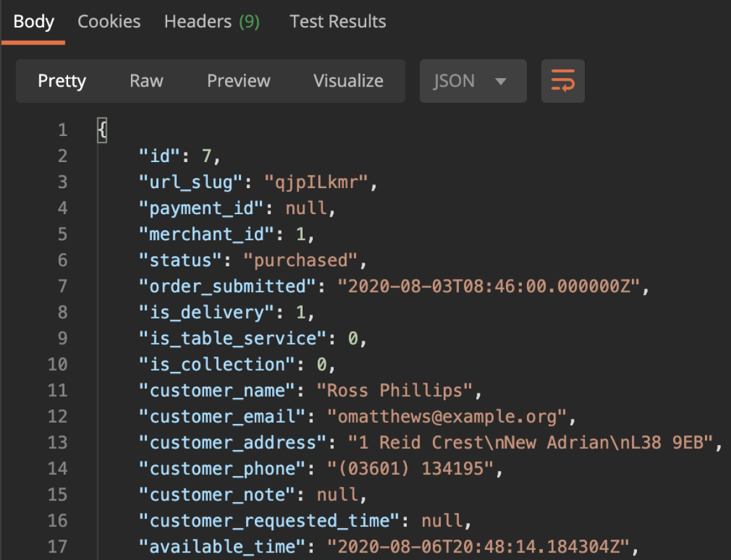Click the "customer_phone" key
The height and width of the screenshot is (560, 731).
pyautogui.click(x=222, y=468)
